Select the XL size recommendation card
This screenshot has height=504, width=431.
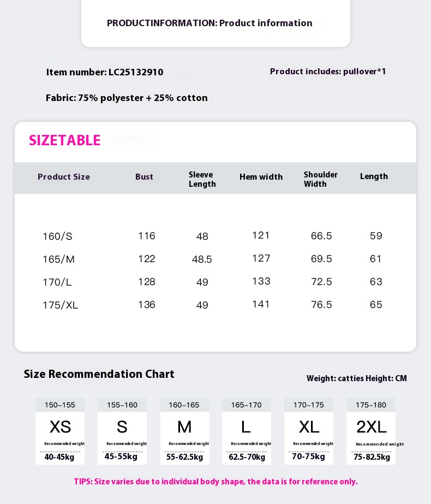coord(309,431)
